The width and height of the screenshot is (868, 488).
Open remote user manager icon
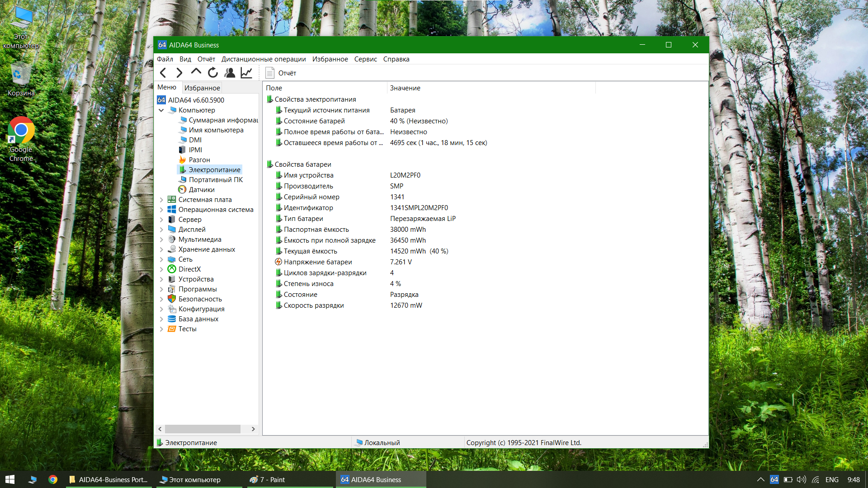click(230, 73)
